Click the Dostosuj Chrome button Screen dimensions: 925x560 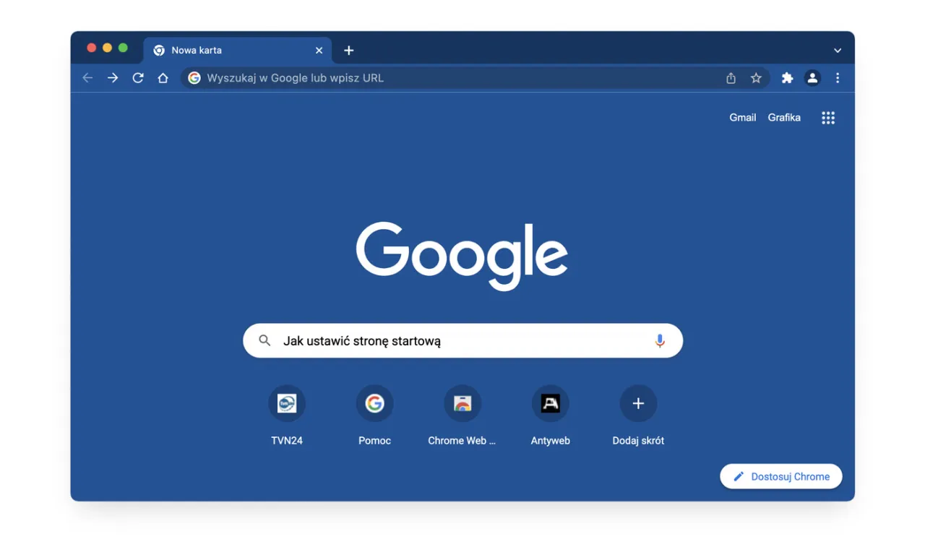point(780,476)
